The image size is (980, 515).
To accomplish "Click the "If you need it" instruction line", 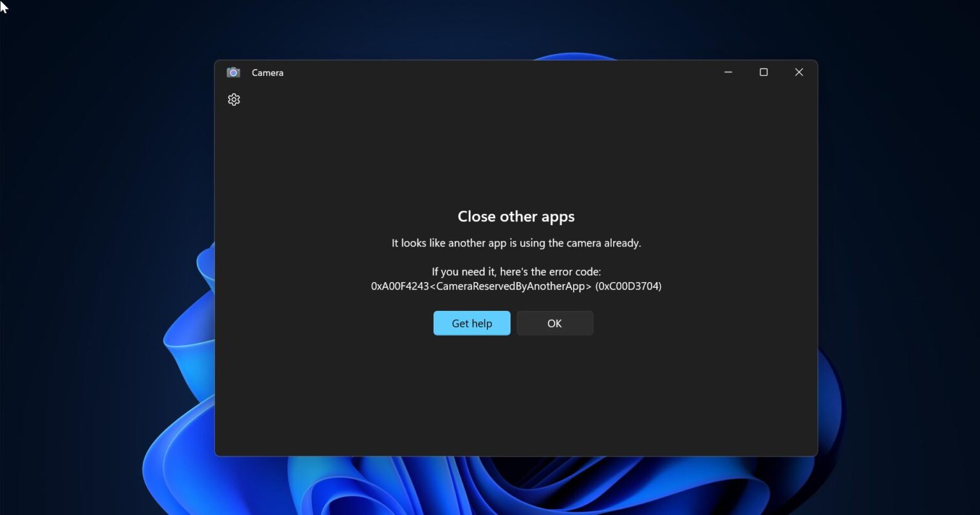I will point(516,271).
